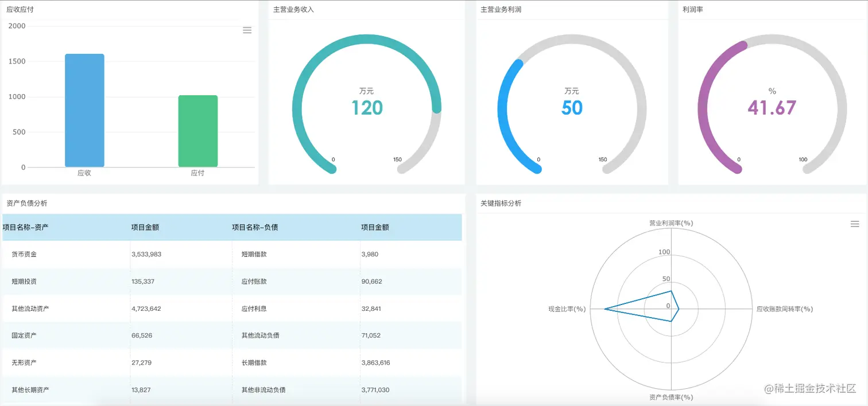Click the blue radar polygon shape
Viewport: 868px width, 406px height.
[649, 308]
